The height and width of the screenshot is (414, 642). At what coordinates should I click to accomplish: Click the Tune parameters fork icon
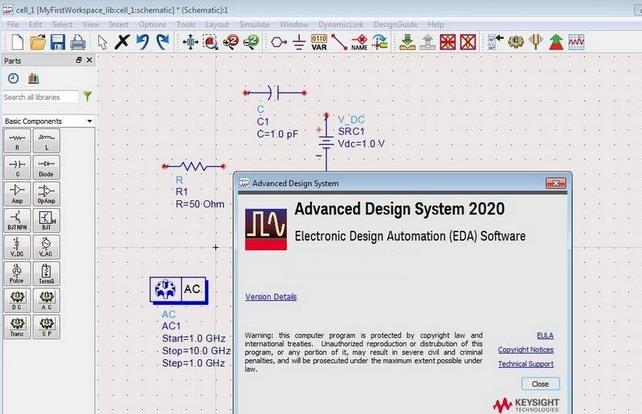pos(536,42)
